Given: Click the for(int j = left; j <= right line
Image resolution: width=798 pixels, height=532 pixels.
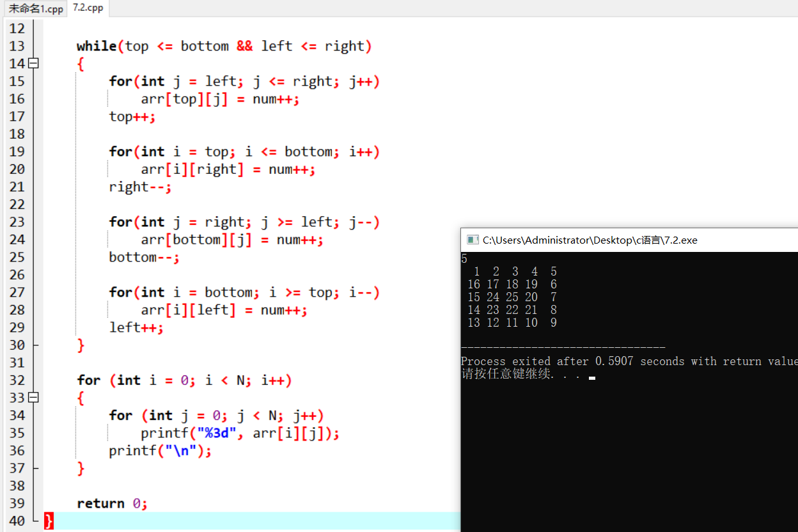Looking at the screenshot, I should [x=244, y=81].
